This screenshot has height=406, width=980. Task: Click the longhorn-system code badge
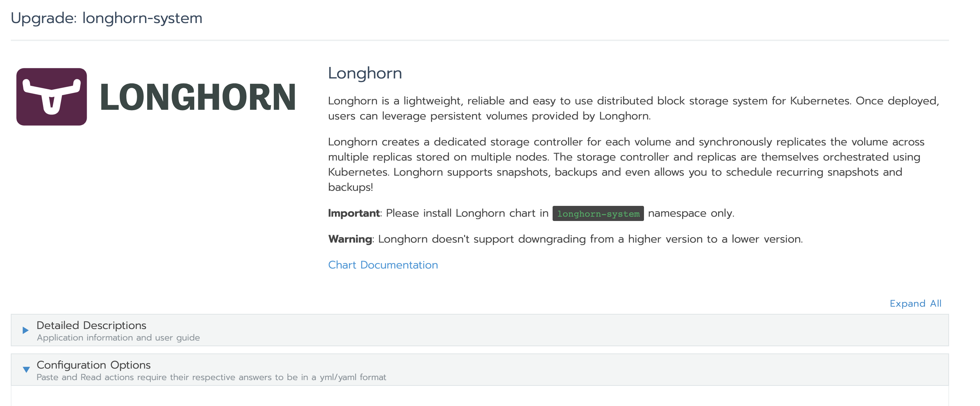pos(598,213)
